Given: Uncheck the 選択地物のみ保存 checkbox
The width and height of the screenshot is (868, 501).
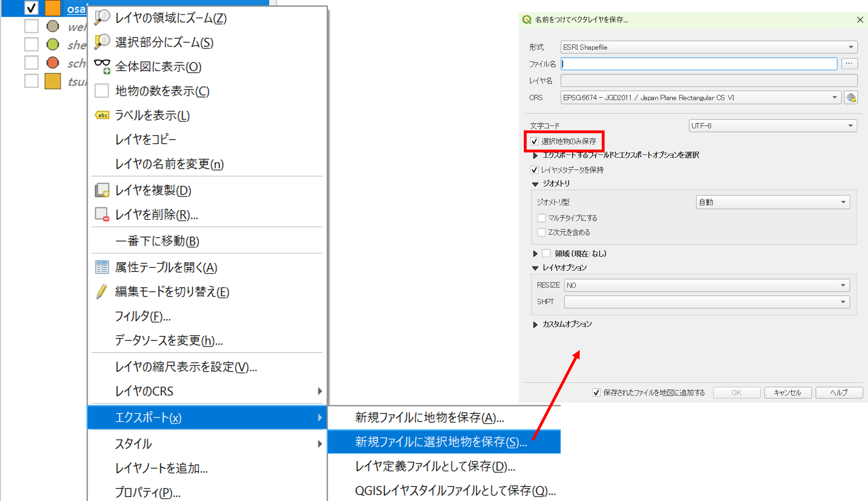Looking at the screenshot, I should coord(534,141).
